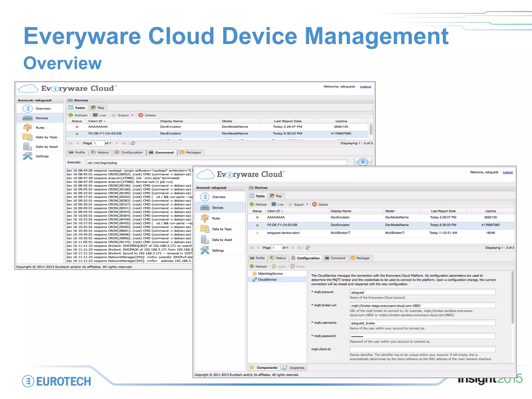Click the Execute command input field

(216, 163)
